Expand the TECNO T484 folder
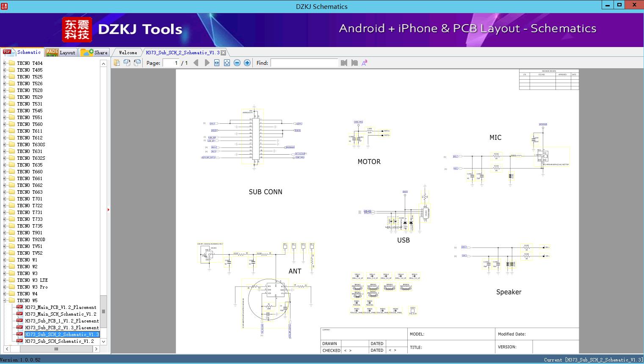The width and height of the screenshot is (644, 364). coord(5,63)
